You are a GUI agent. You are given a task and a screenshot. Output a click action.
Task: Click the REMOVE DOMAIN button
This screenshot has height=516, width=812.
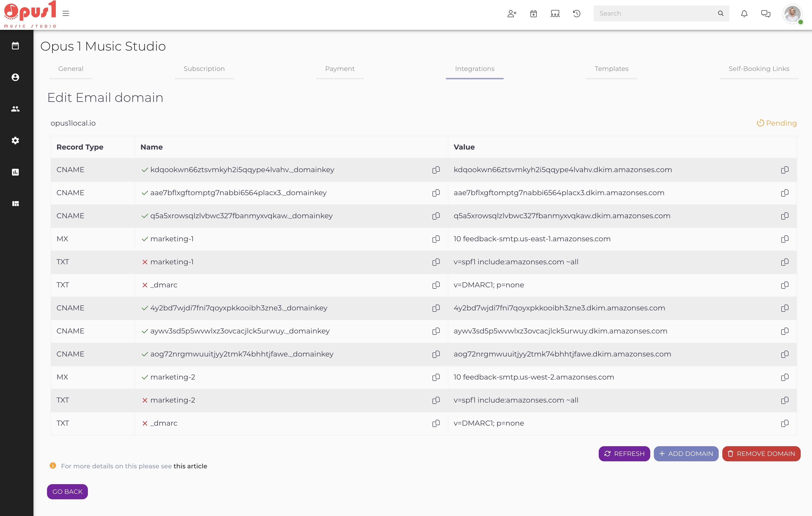tap(761, 454)
